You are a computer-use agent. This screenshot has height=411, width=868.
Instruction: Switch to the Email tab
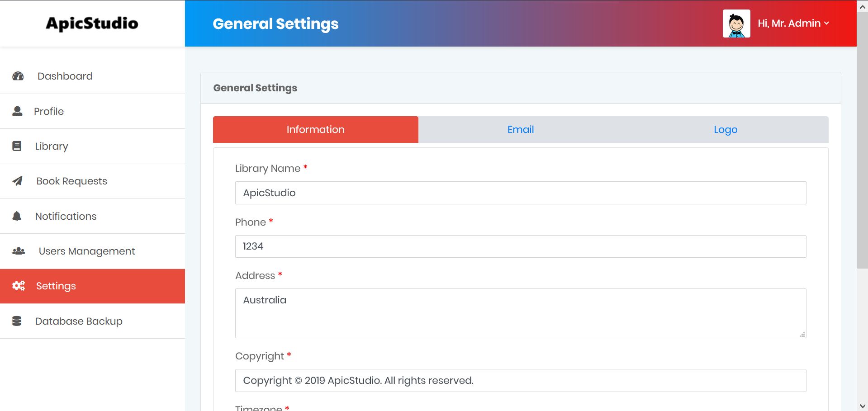520,130
